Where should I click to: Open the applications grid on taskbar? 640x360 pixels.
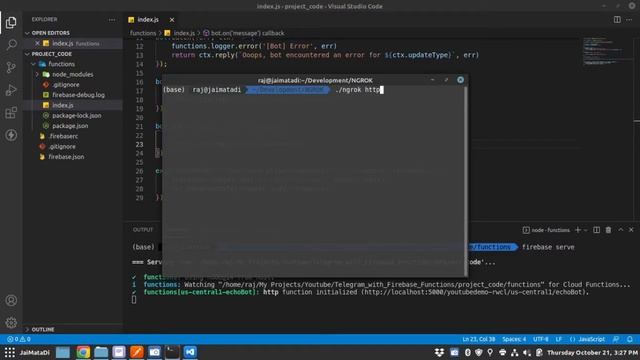[x=10, y=352]
